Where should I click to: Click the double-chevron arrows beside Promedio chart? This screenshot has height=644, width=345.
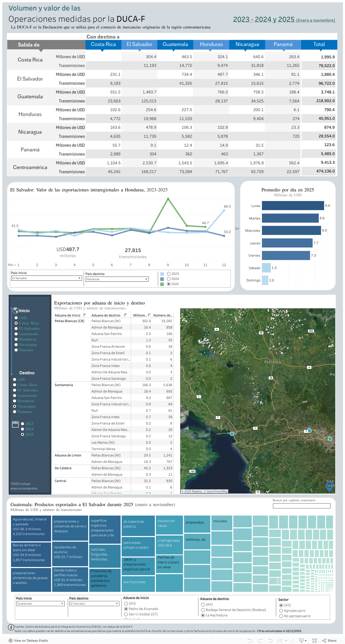[x=237, y=228]
